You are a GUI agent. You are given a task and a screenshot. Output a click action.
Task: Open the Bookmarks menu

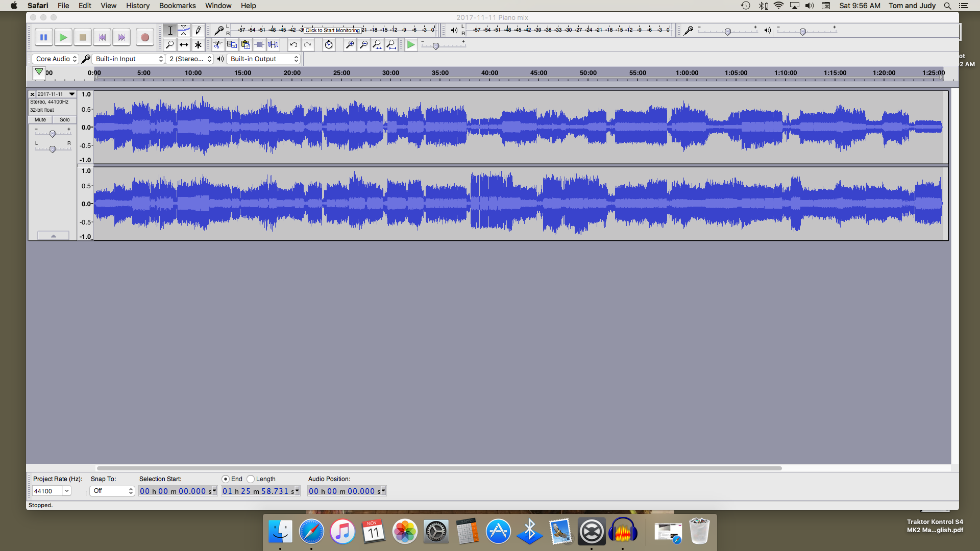(177, 6)
